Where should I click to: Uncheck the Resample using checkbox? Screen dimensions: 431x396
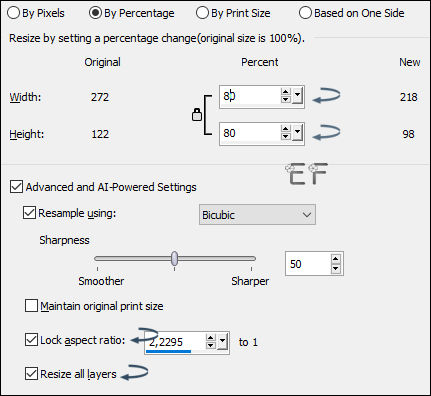(29, 213)
